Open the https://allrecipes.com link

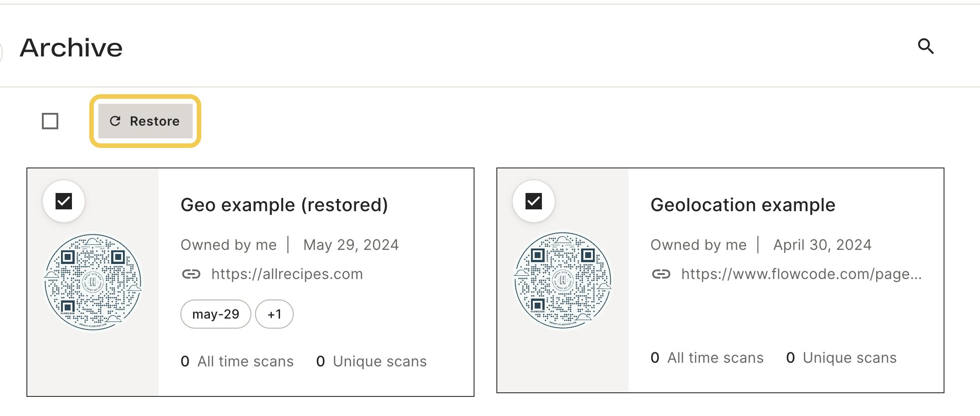[x=287, y=274]
